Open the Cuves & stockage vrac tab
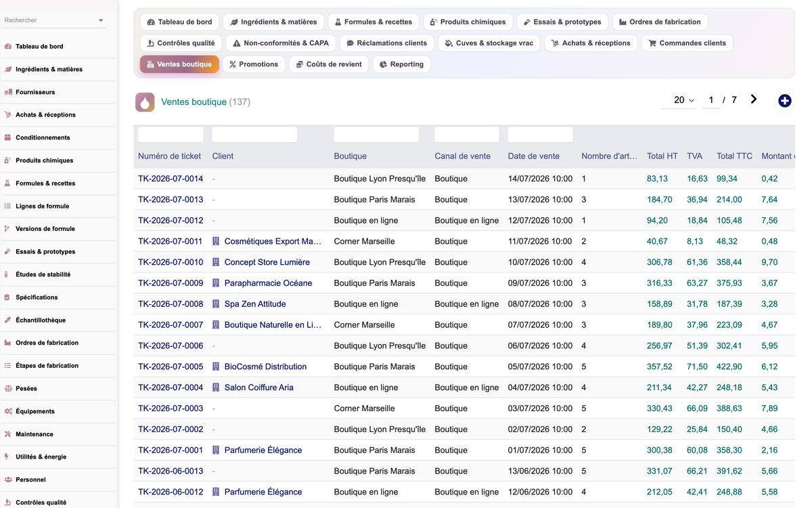812x508 pixels. [490, 43]
